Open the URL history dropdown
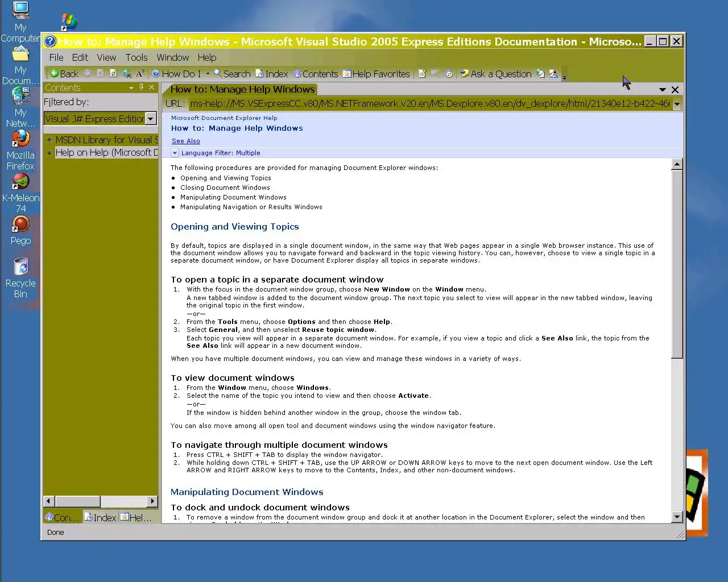Screen dimensions: 728x582 [677, 104]
